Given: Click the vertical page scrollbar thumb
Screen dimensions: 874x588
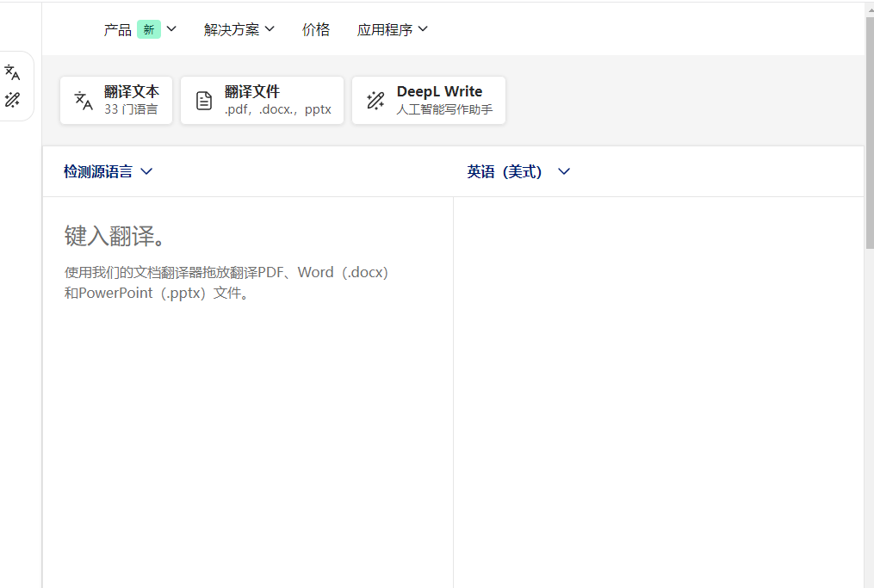Looking at the screenshot, I should pos(870,133).
